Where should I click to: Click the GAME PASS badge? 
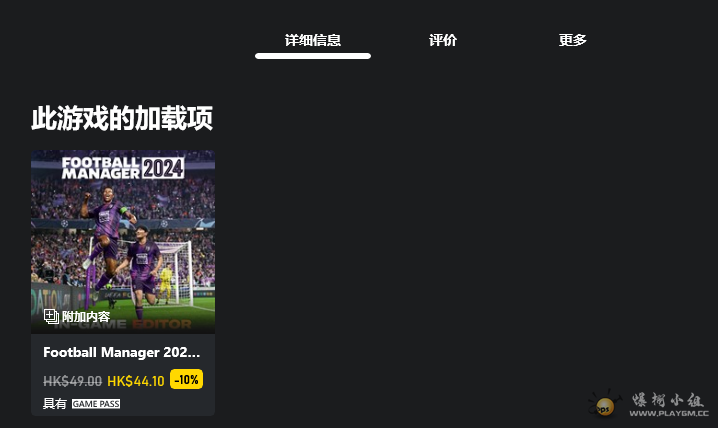coord(96,404)
